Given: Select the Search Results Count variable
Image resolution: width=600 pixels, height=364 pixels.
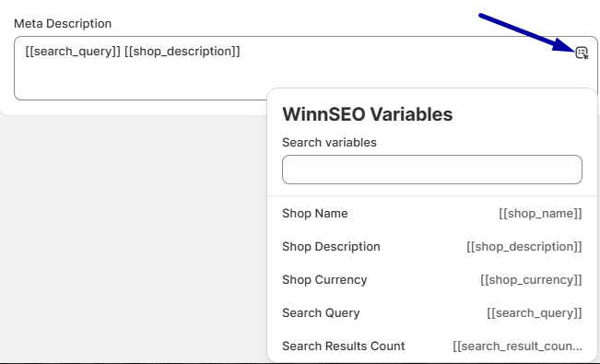Looking at the screenshot, I should 432,346.
